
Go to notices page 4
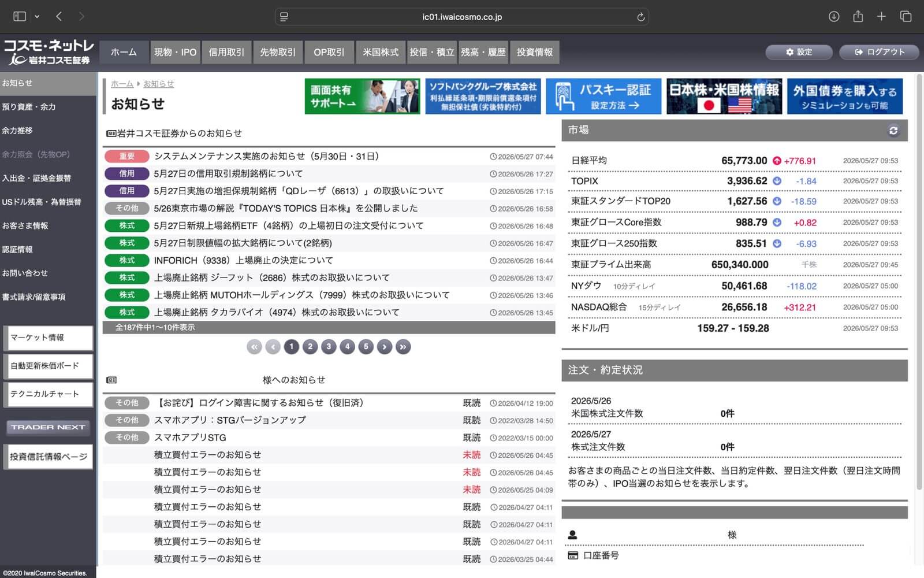coord(347,347)
